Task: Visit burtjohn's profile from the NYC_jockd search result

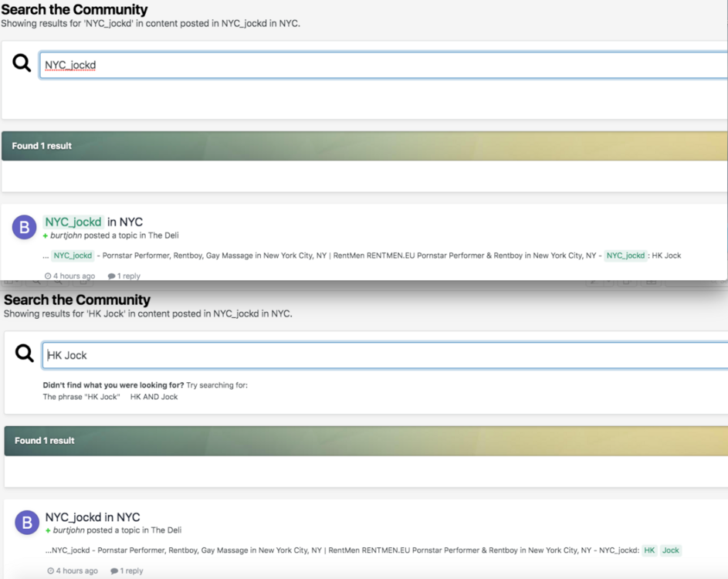Action: click(66, 235)
